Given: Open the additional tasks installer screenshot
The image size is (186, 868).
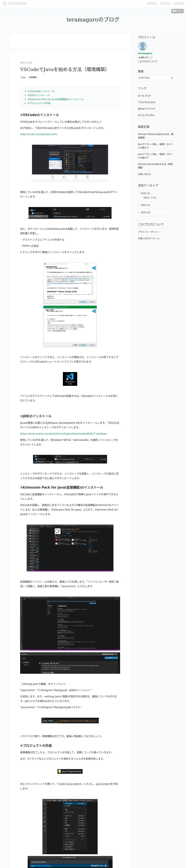Looking at the screenshot, I should point(70,326).
